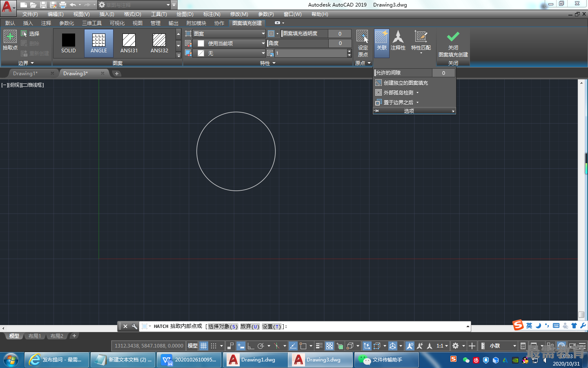Toggle polar tracking in status bar

click(261, 346)
